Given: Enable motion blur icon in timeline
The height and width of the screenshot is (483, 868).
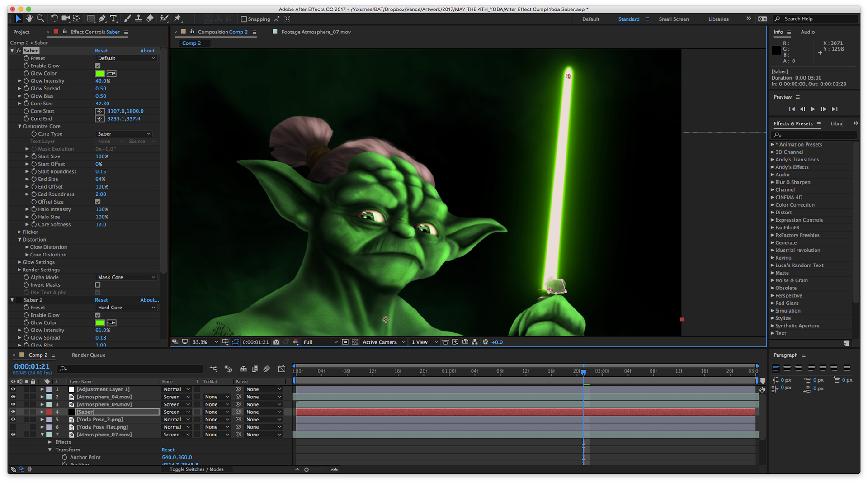Looking at the screenshot, I should 267,369.
